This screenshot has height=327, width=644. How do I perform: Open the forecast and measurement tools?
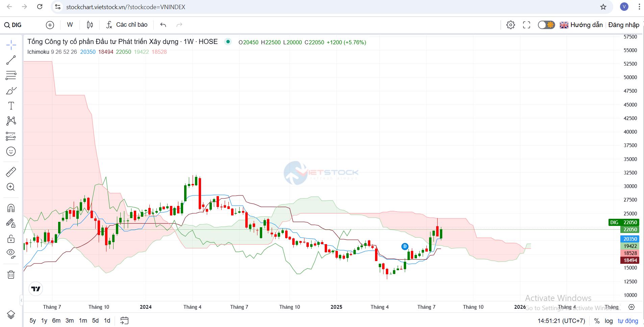click(x=11, y=136)
